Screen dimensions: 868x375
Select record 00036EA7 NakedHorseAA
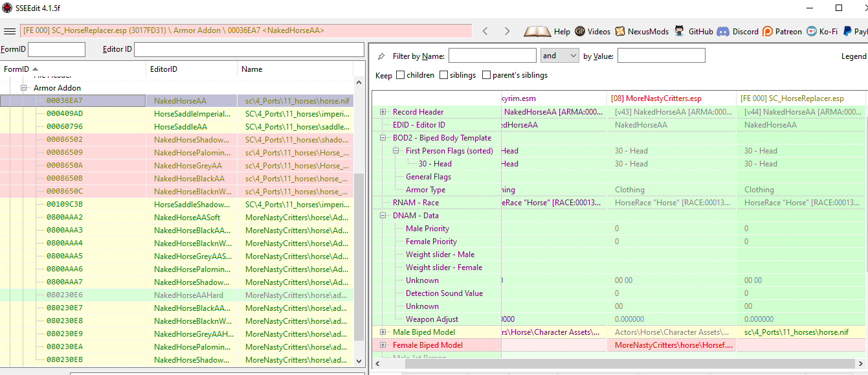point(177,100)
